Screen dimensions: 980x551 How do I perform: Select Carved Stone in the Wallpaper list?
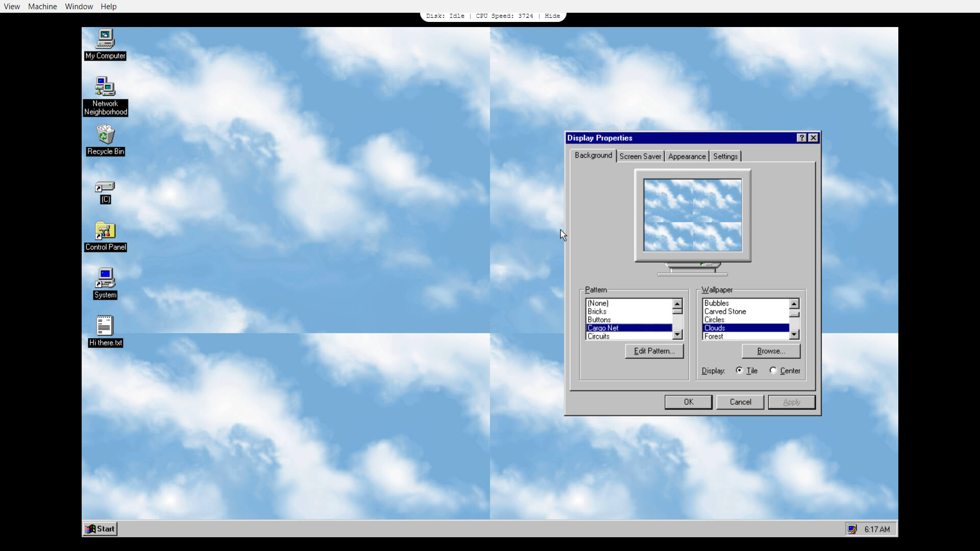point(745,311)
